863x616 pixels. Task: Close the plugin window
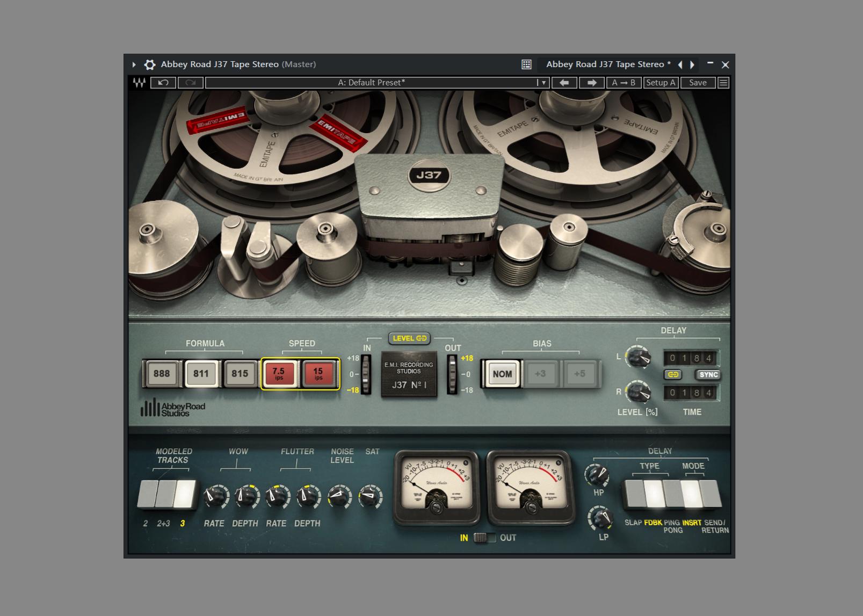point(726,64)
